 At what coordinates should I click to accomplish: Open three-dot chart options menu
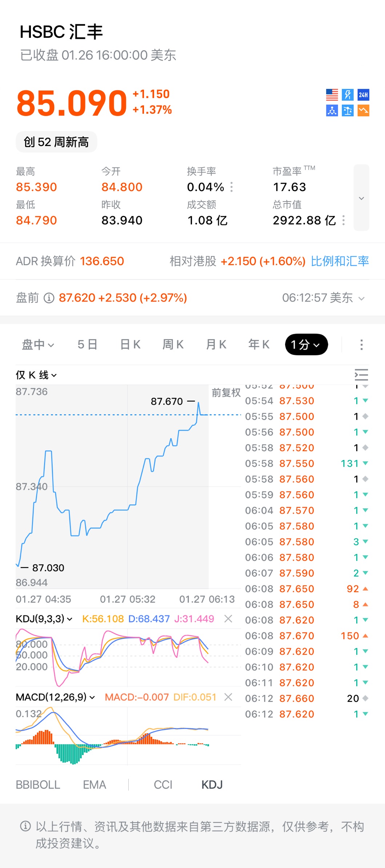click(361, 344)
